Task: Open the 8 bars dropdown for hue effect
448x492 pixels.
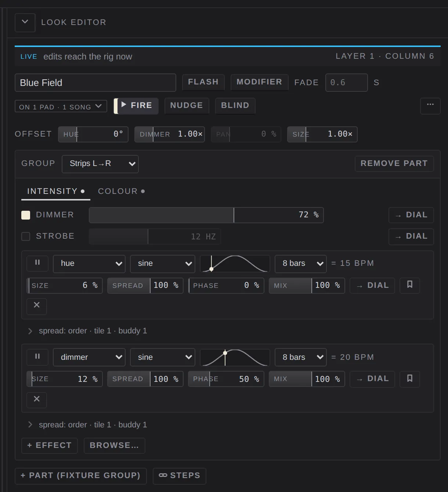Action: pos(301,264)
